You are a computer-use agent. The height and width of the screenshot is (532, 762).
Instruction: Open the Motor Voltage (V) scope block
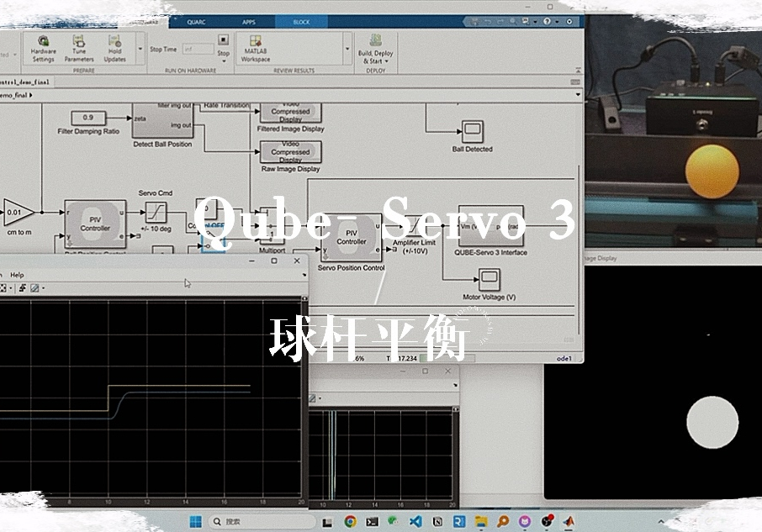tap(489, 280)
